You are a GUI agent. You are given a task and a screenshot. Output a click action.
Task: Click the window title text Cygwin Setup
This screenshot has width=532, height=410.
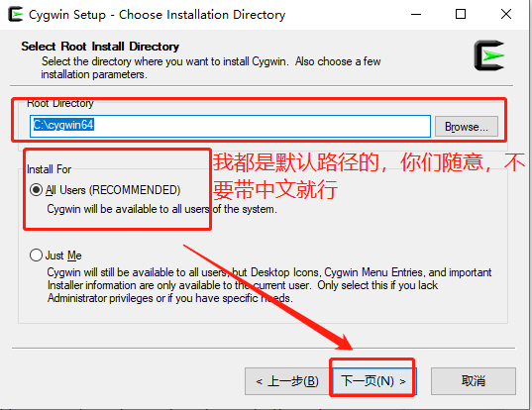click(x=67, y=15)
